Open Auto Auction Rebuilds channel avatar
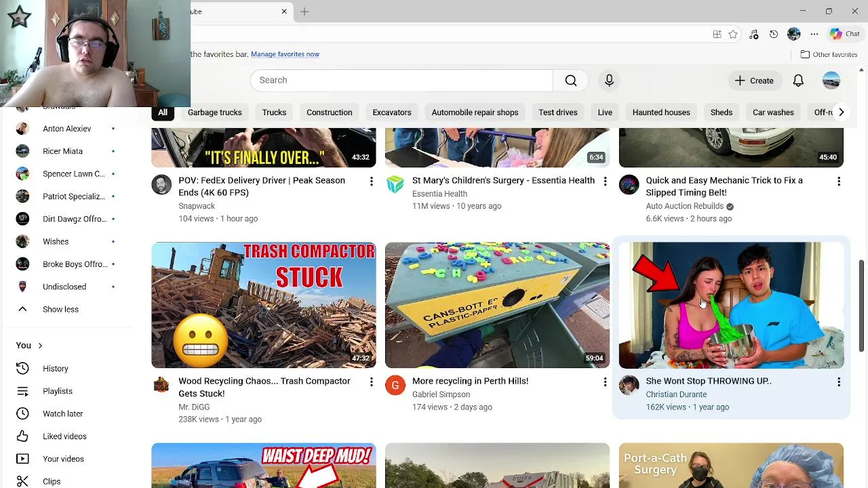868x488 pixels. (629, 184)
